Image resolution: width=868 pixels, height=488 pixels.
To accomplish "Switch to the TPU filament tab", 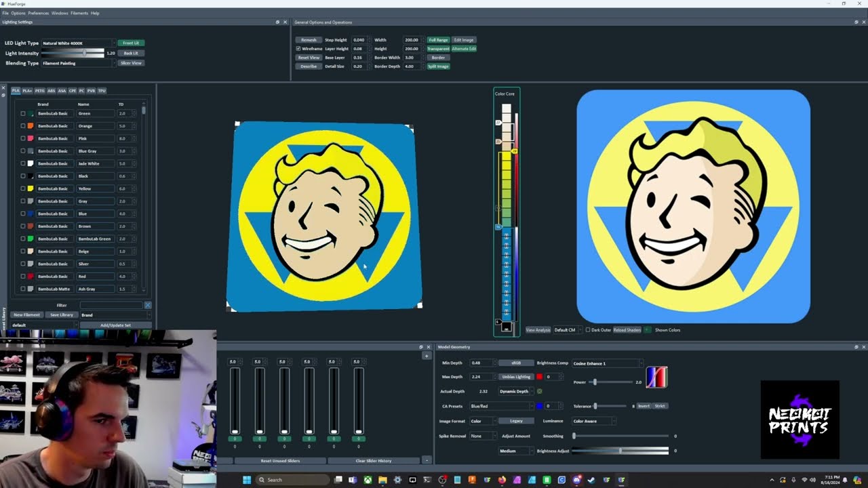I will (x=102, y=90).
